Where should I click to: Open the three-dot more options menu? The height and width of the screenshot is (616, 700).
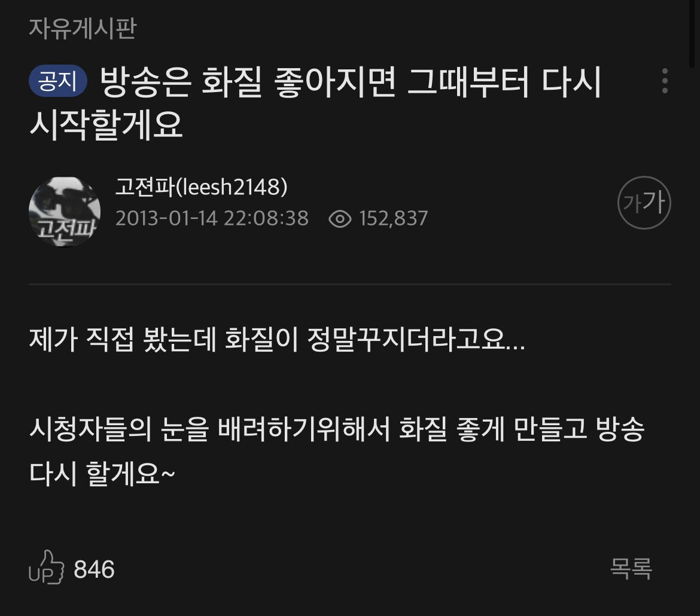pos(665,81)
